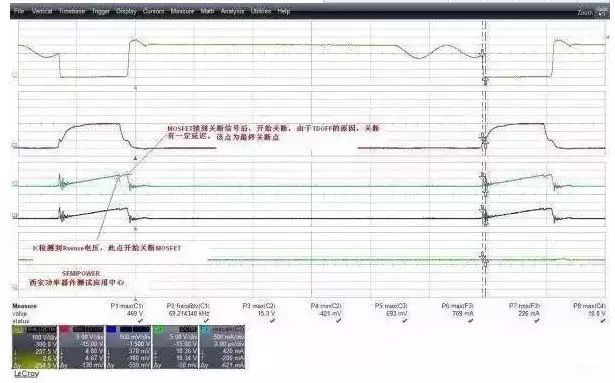Viewport: 615px width, 383px height.
Task: Open the Utilities menu
Action: [261, 11]
